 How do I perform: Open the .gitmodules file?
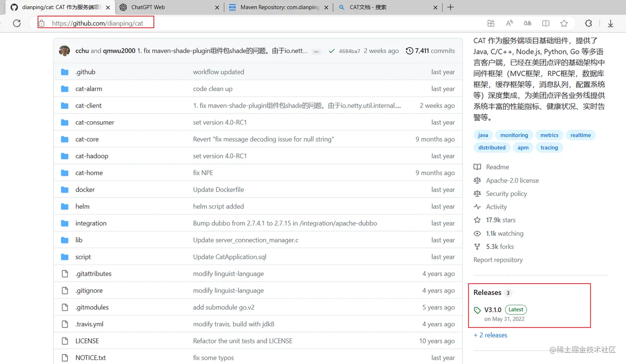92,307
